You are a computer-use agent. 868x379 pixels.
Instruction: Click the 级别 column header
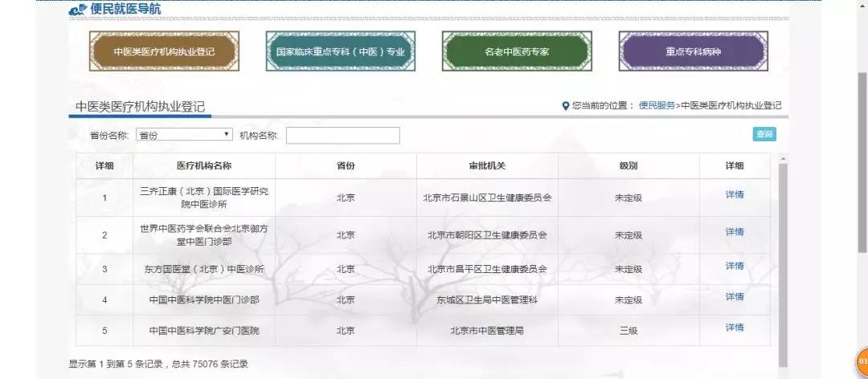coord(628,165)
